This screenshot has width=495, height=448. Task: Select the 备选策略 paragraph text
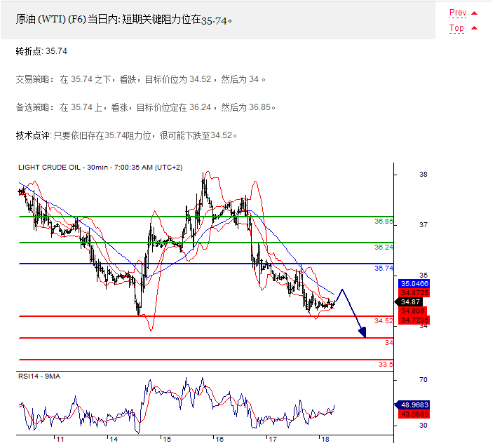pos(145,107)
